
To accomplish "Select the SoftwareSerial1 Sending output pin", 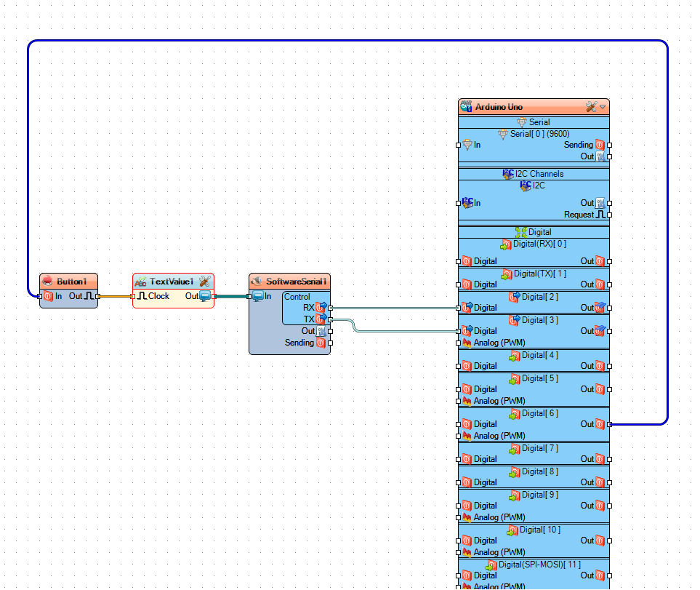I will pyautogui.click(x=330, y=343).
